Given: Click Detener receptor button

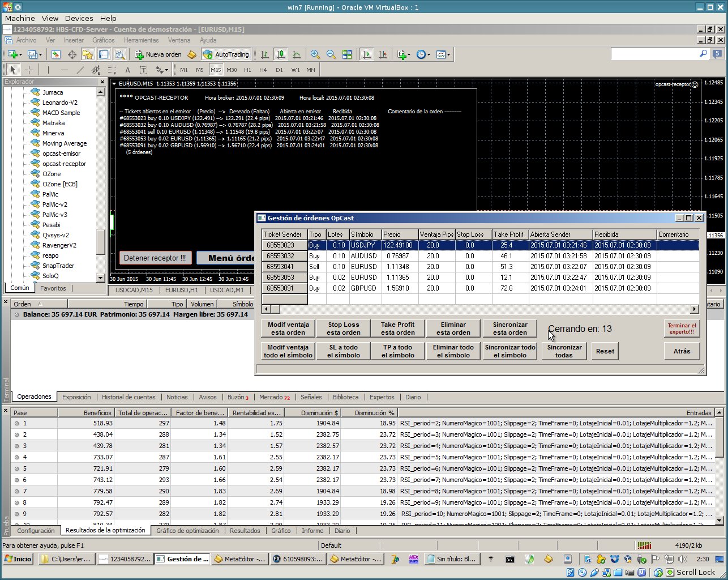Looking at the screenshot, I should [155, 258].
